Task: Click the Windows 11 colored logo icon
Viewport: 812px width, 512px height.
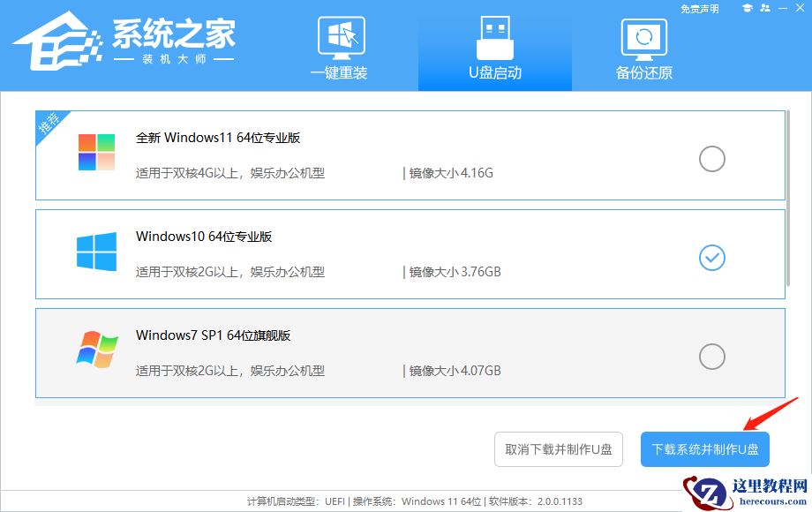Action: tap(95, 153)
